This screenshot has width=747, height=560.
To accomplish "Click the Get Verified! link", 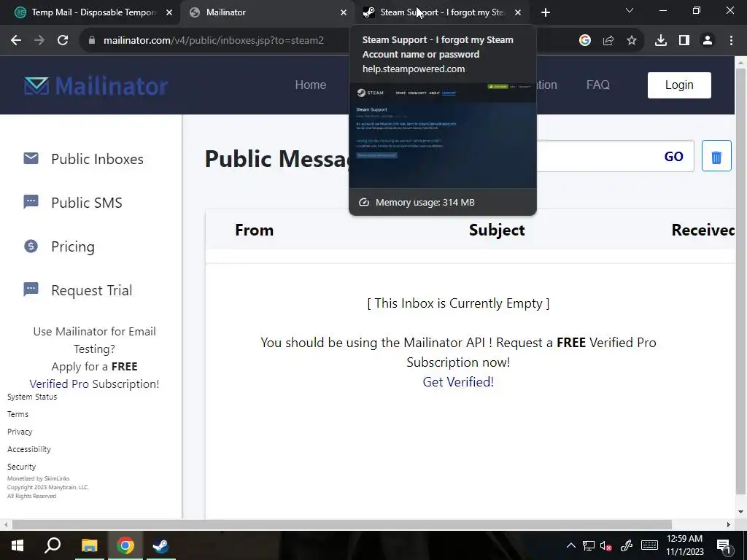I will click(x=458, y=382).
